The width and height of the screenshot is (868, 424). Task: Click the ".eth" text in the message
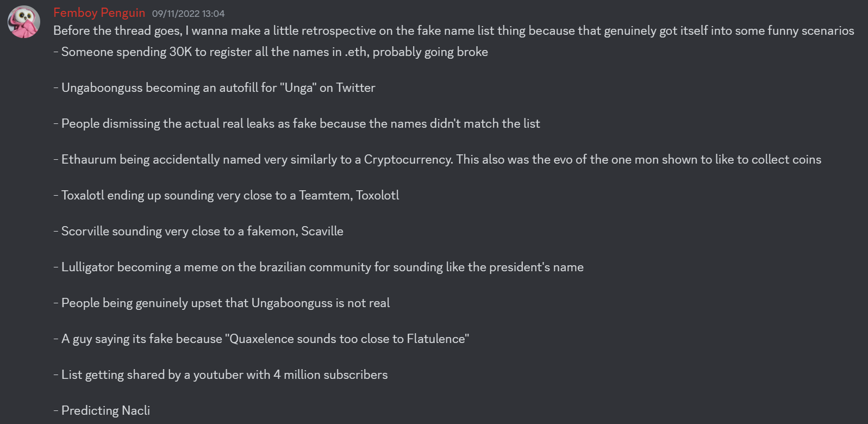(x=356, y=52)
